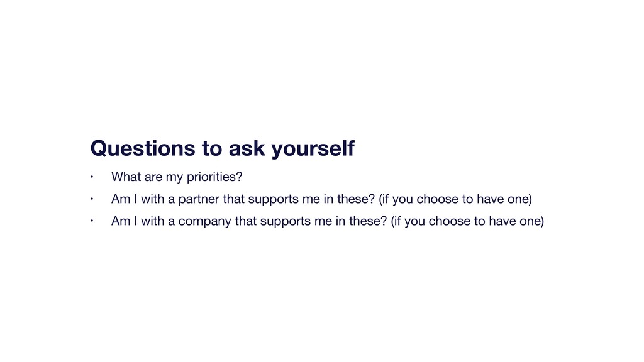The width and height of the screenshot is (644, 362).
Task: Click the 'What are my priorities?' line
Action: pos(177,177)
